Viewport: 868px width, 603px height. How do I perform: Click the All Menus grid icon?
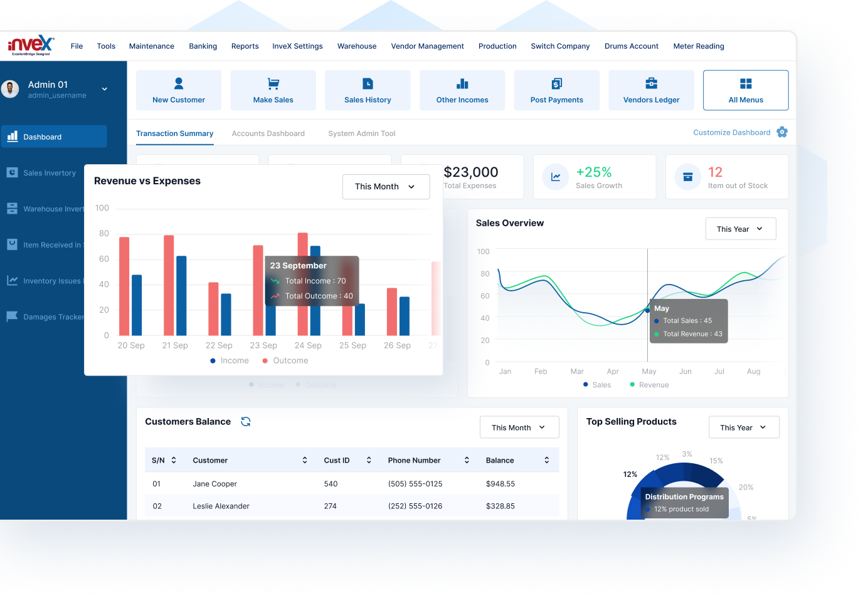(746, 83)
